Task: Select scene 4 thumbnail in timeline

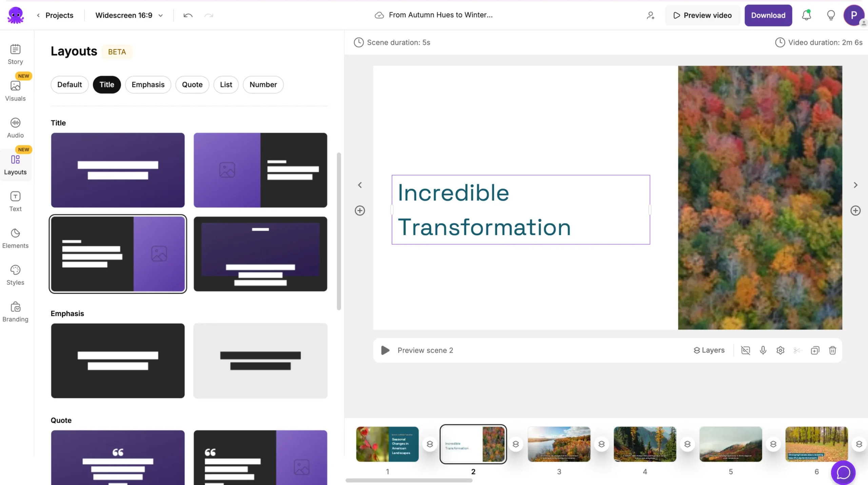Action: 645,444
